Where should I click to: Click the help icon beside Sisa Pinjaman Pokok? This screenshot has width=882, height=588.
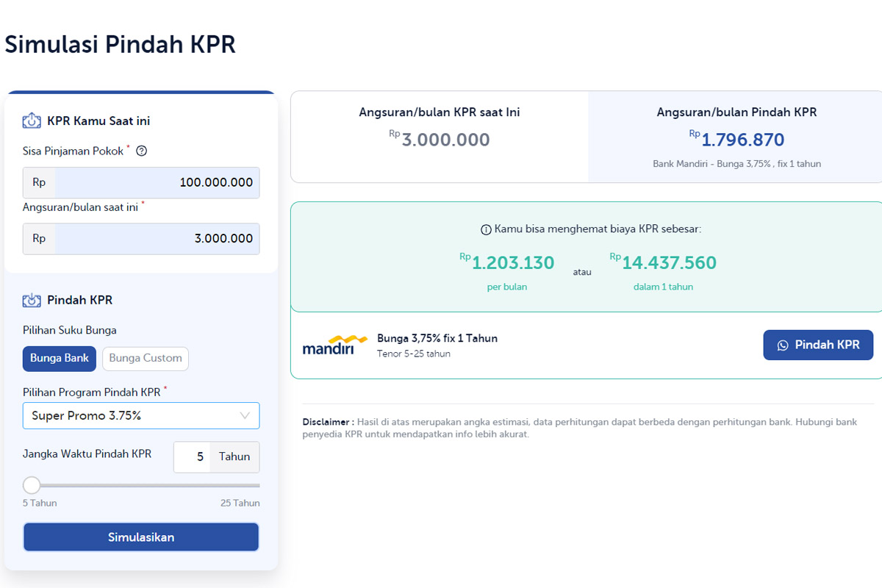pyautogui.click(x=142, y=151)
